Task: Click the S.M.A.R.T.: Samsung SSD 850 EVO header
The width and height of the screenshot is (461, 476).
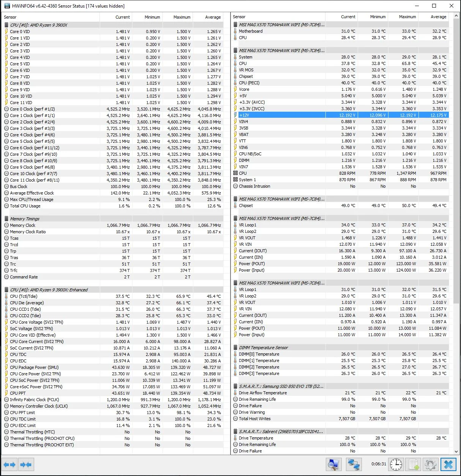Action: (340, 386)
